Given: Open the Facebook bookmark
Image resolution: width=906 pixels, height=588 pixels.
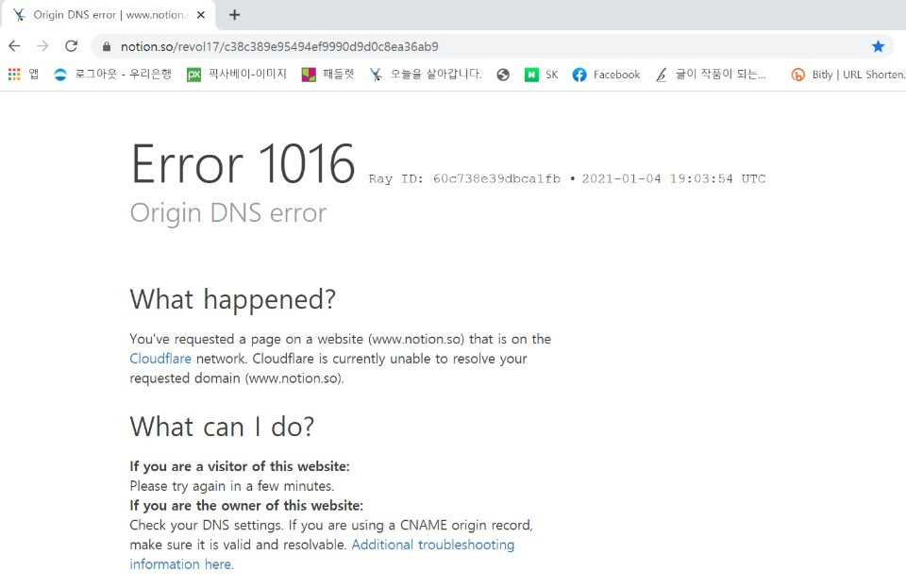Looking at the screenshot, I should 607,75.
